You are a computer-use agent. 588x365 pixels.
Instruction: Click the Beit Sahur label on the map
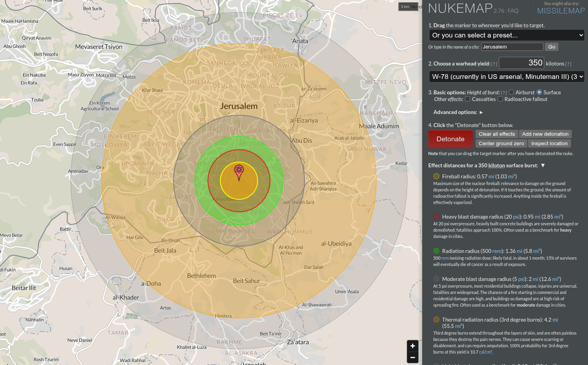(x=246, y=281)
